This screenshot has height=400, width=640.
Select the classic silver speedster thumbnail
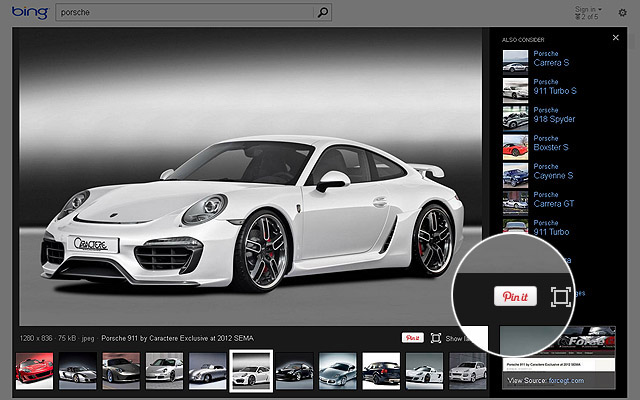pyautogui.click(x=208, y=371)
